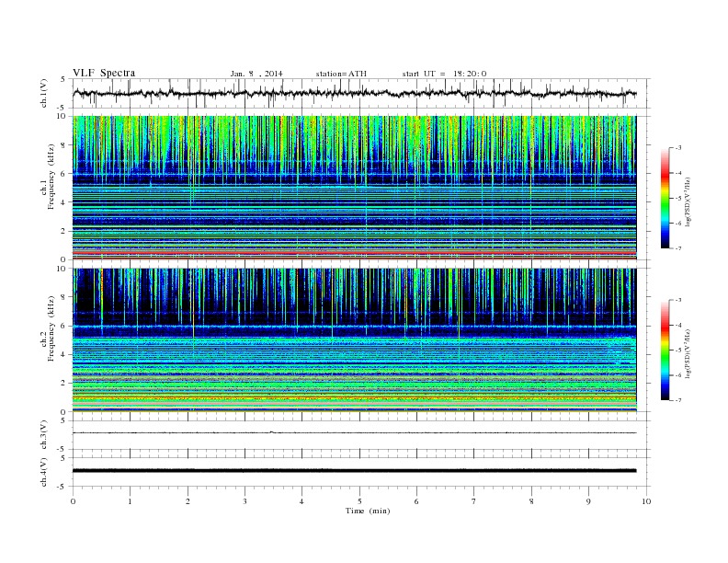
Task: Click the ch.1 PSD color scale bar
Action: tap(665, 198)
